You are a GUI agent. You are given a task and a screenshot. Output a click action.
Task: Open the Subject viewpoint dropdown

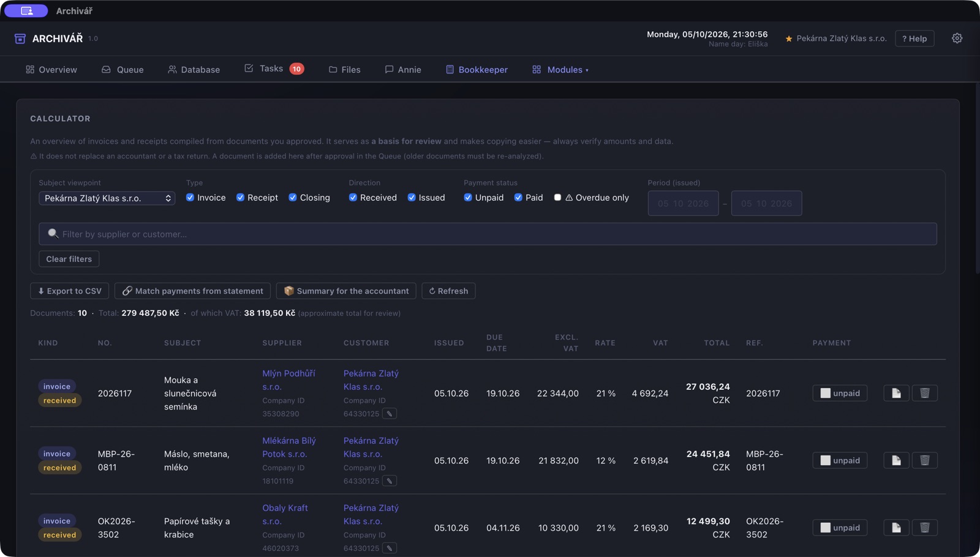[x=107, y=198]
